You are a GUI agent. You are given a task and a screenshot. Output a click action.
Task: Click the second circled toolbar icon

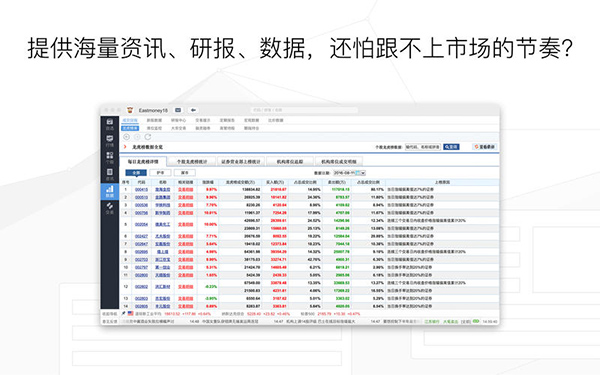137,137
